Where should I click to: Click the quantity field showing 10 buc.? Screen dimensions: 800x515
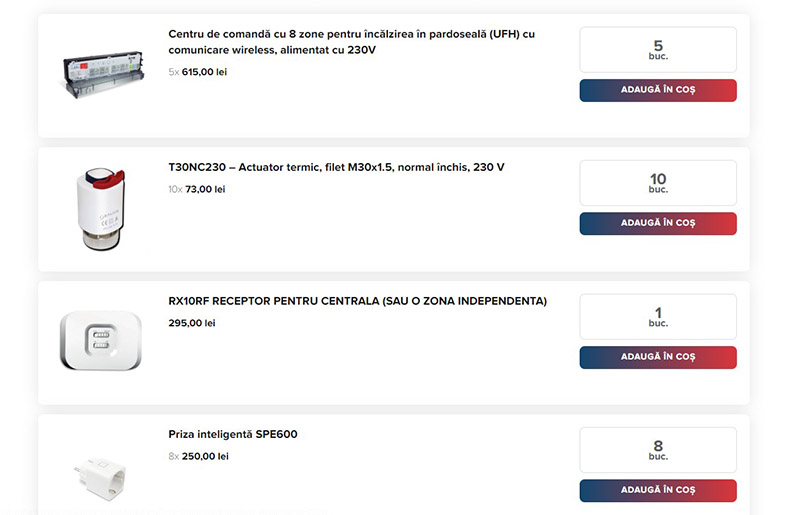(658, 183)
